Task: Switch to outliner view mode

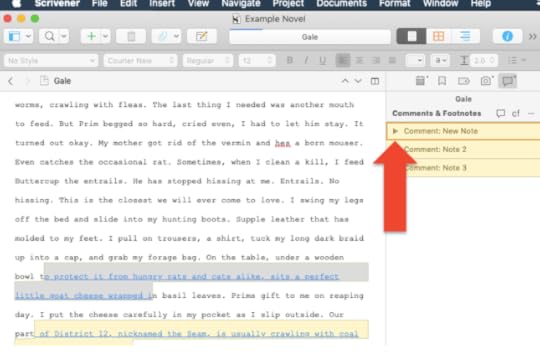Action: pyautogui.click(x=465, y=36)
